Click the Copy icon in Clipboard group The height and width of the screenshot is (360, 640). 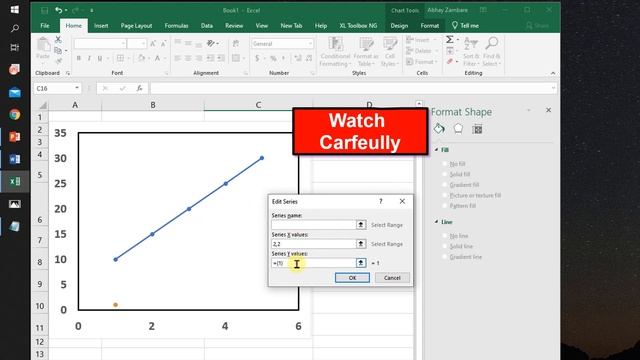pyautogui.click(x=58, y=50)
